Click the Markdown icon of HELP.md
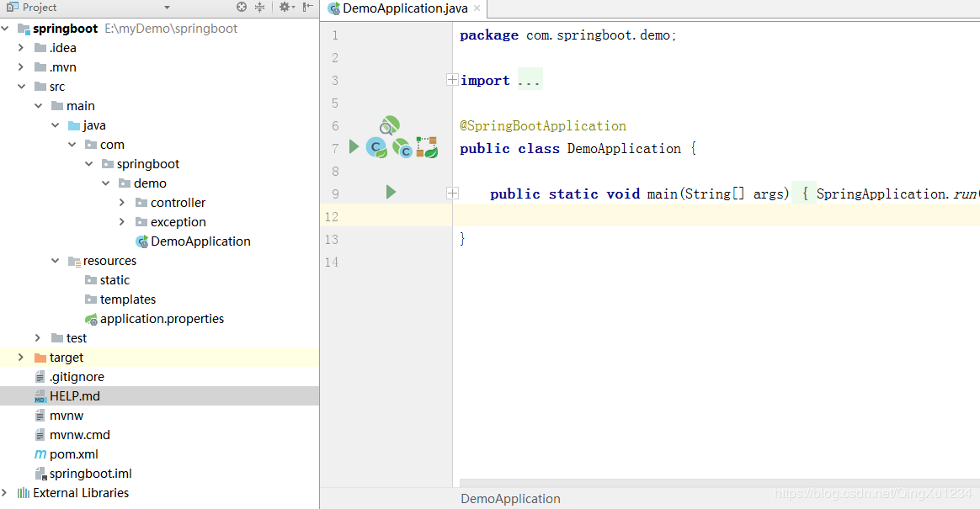The width and height of the screenshot is (980, 509). pos(40,396)
